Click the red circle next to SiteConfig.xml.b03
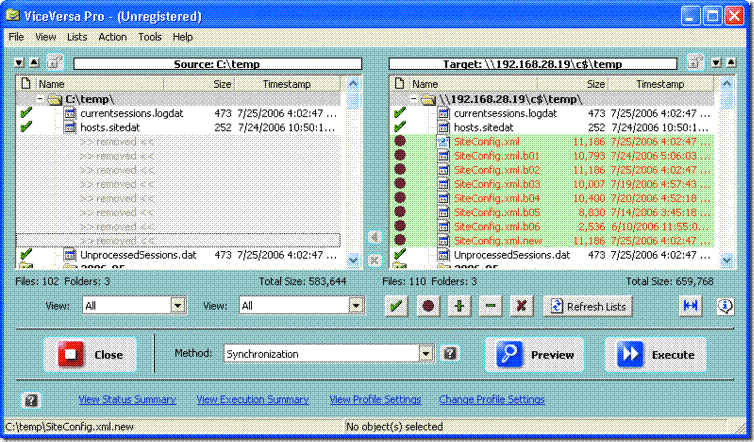Screen dimensions: 754x442 tap(400, 184)
